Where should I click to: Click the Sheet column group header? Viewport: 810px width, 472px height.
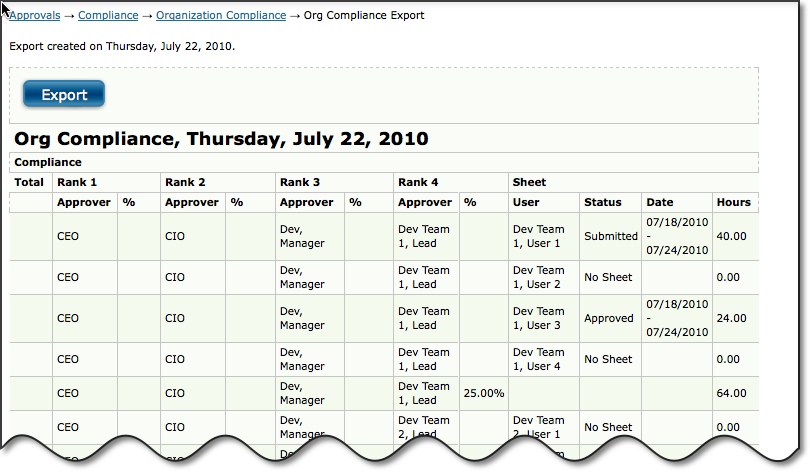click(529, 182)
